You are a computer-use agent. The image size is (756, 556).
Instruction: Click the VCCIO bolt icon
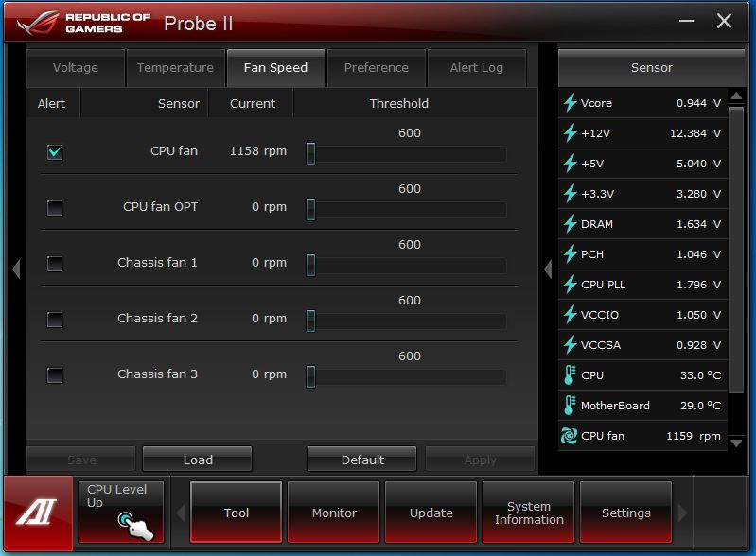(571, 315)
